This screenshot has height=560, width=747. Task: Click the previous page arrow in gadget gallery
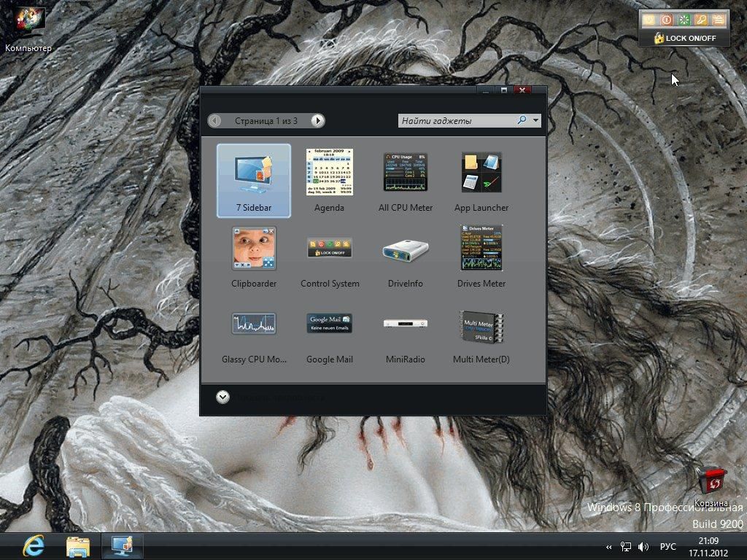click(214, 120)
